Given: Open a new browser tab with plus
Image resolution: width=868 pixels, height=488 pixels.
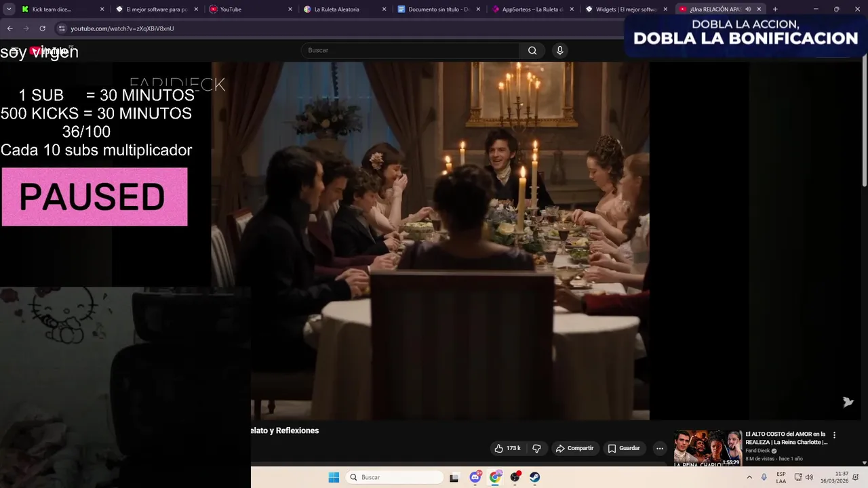Looking at the screenshot, I should (x=775, y=9).
